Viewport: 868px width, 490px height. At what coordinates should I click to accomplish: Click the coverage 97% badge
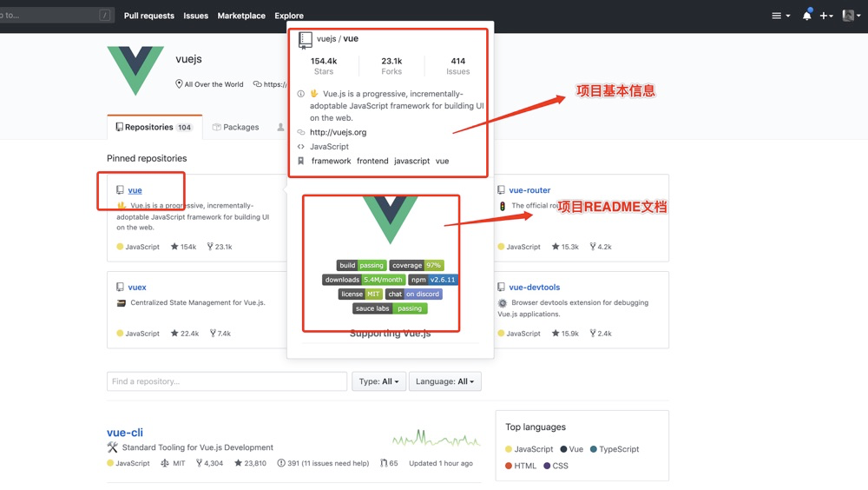(x=417, y=266)
